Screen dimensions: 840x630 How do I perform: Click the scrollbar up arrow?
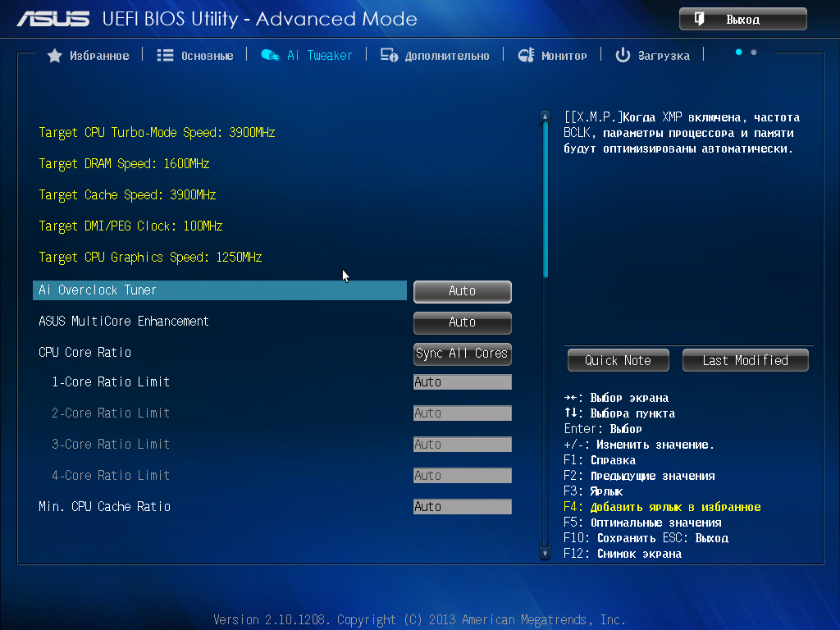coord(545,116)
